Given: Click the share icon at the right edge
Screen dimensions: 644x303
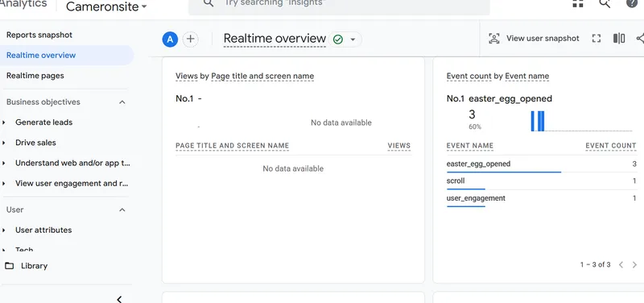Looking at the screenshot, I should coord(640,38).
